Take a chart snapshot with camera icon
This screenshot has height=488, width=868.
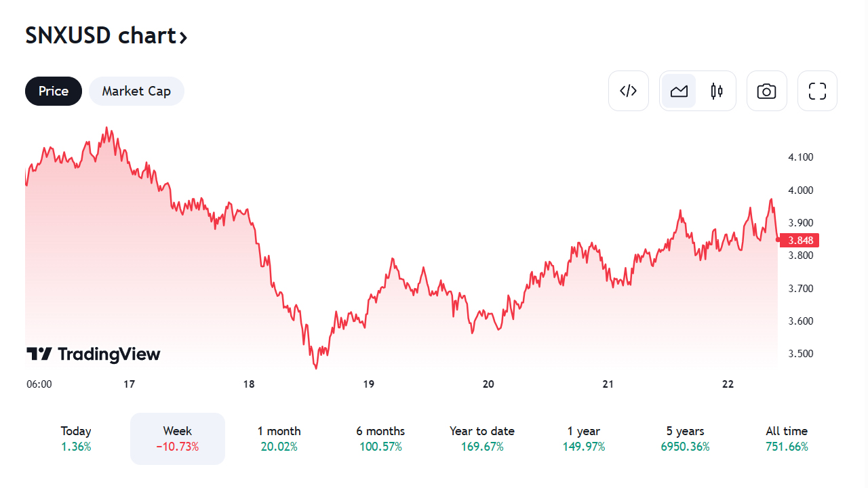click(x=766, y=91)
